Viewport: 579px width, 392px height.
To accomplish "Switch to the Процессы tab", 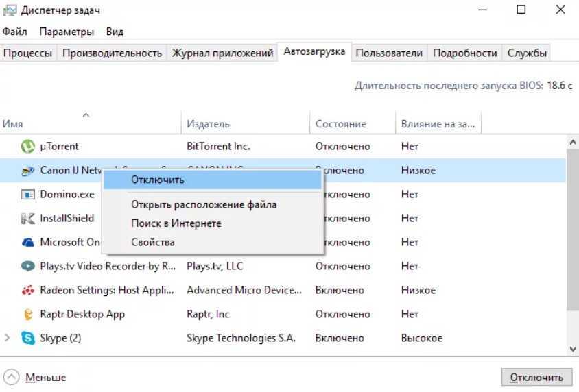I will (x=27, y=53).
